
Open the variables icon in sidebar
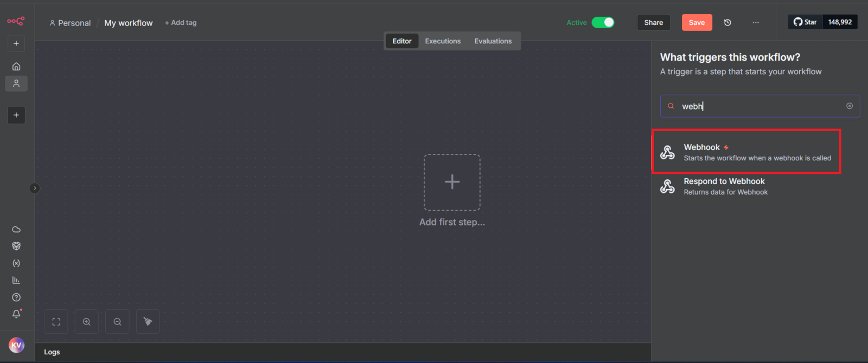click(x=16, y=263)
